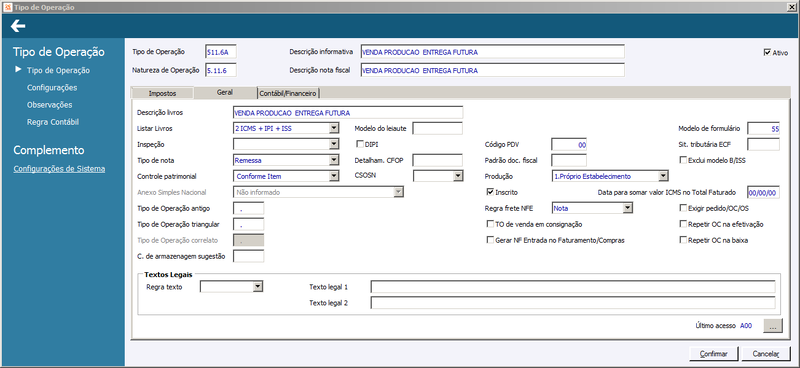Screen dimensions: 800x368
Task: Enable Repetir OC na efetivação
Action: pyautogui.click(x=683, y=224)
